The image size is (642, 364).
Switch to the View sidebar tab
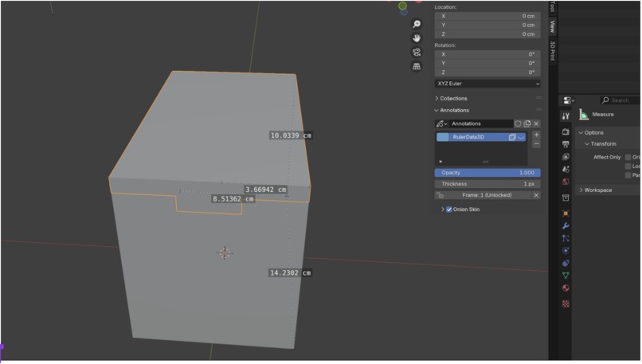(552, 26)
